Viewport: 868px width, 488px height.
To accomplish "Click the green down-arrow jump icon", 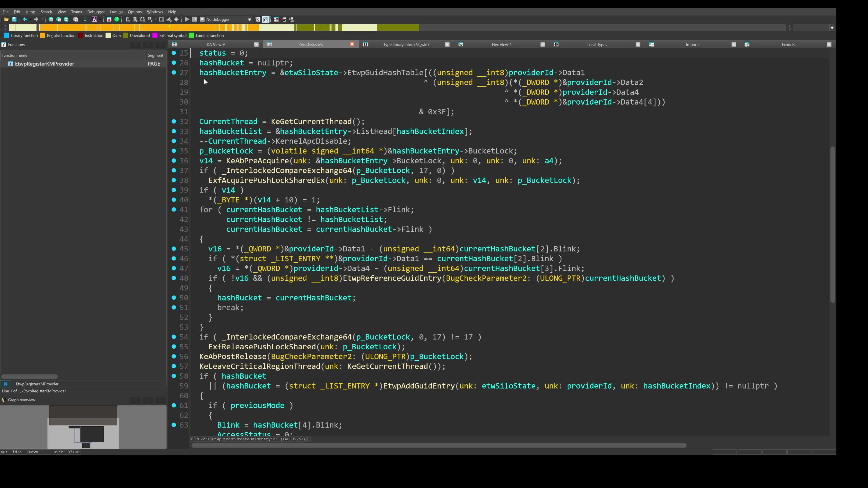I will click(85, 19).
